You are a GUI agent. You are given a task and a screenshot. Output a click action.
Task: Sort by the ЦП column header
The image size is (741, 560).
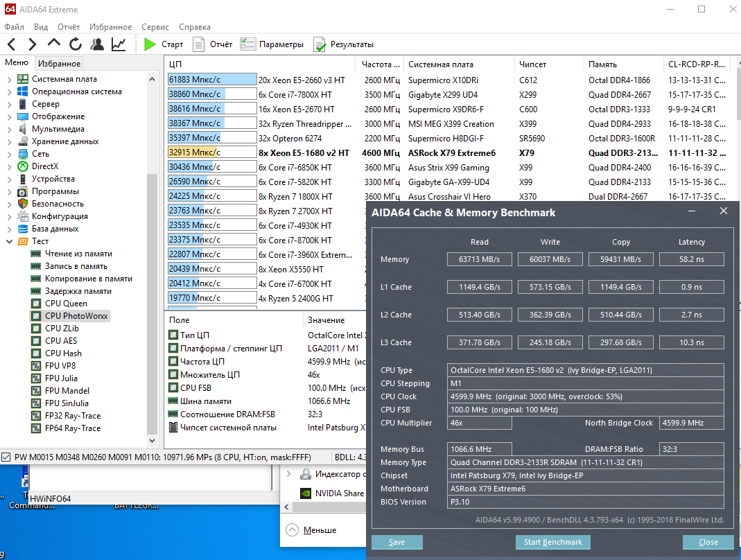[x=260, y=64]
